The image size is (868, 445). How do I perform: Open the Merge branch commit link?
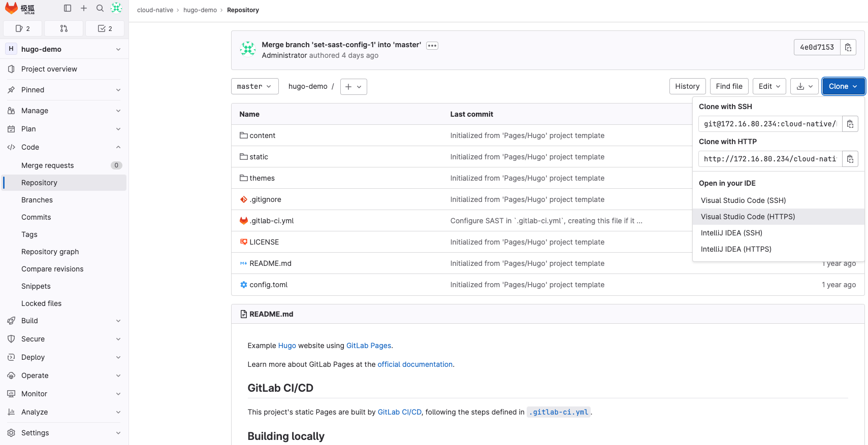341,45
